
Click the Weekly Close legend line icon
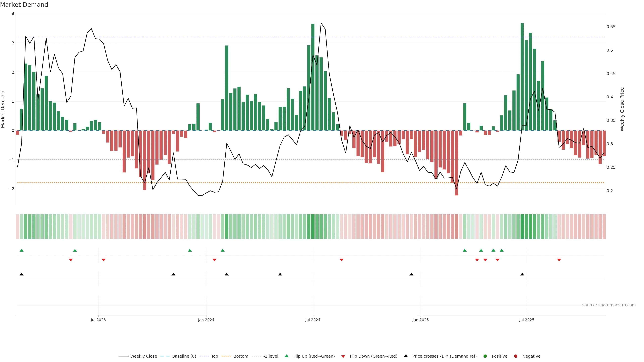(123, 356)
